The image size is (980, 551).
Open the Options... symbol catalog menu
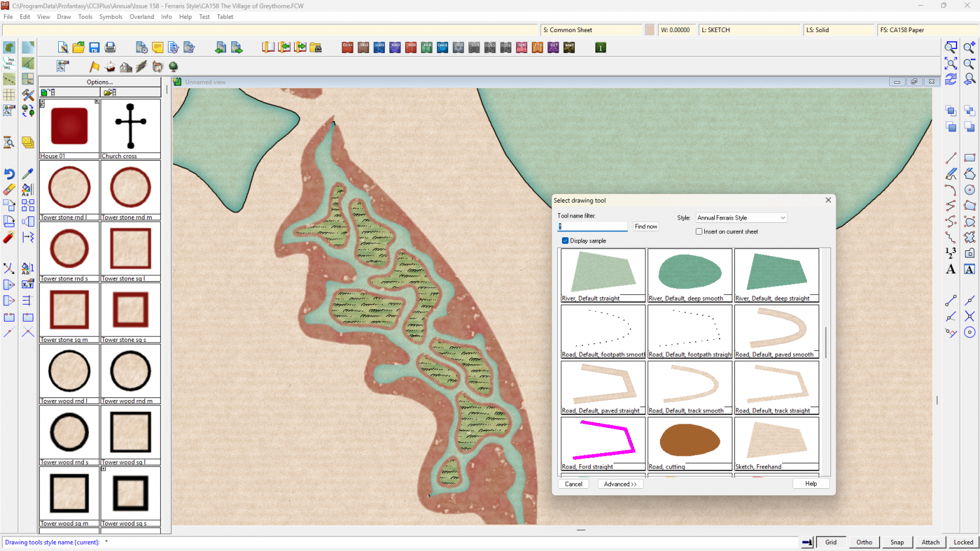click(99, 82)
